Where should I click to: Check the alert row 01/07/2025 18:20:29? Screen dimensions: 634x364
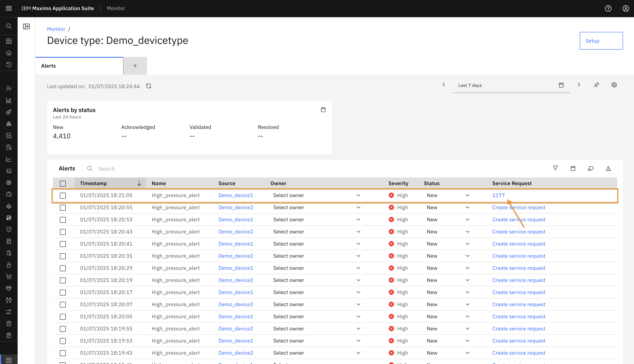pos(63,268)
